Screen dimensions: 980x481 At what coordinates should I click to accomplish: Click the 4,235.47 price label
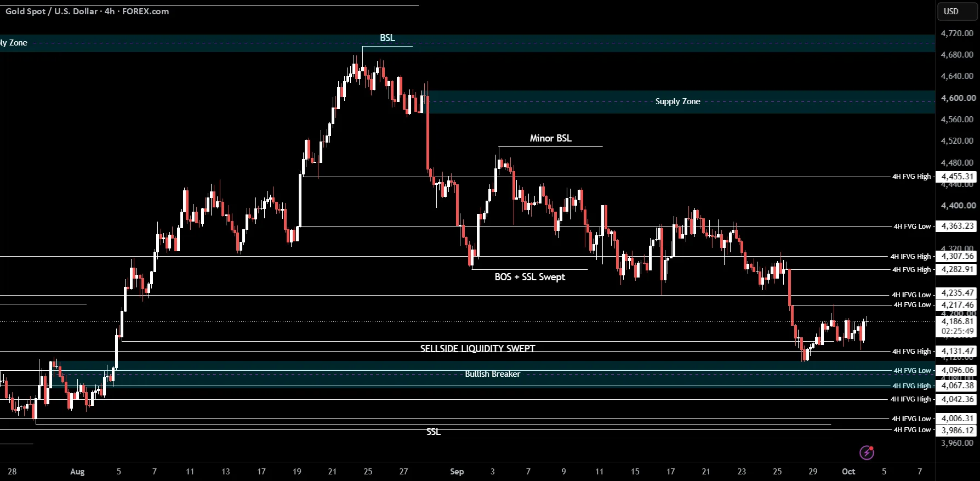tap(957, 293)
